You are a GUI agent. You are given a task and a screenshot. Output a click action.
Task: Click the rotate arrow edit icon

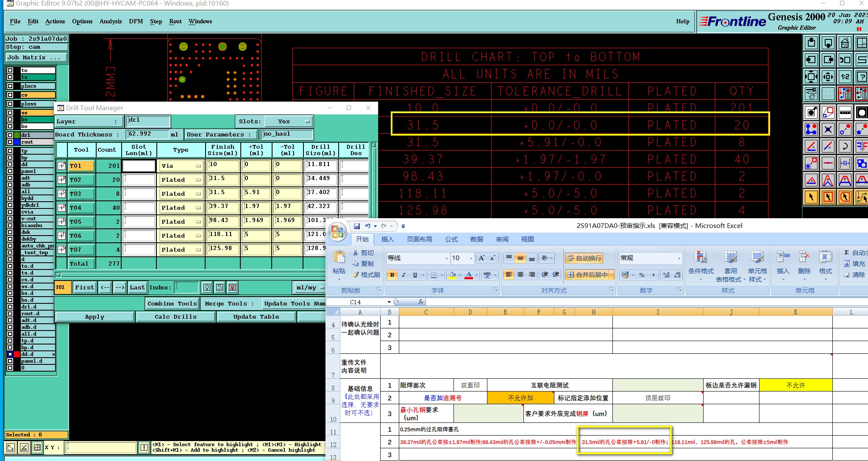tap(845, 147)
